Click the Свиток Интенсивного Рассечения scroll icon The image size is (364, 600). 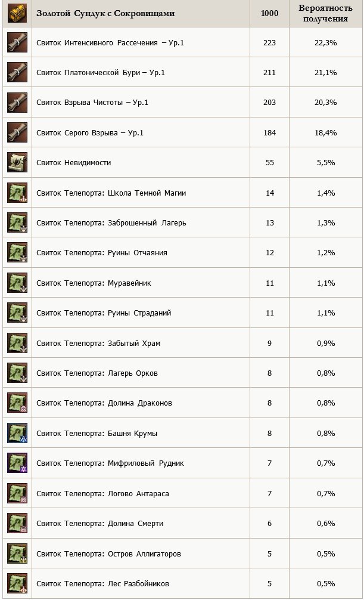tap(17, 42)
